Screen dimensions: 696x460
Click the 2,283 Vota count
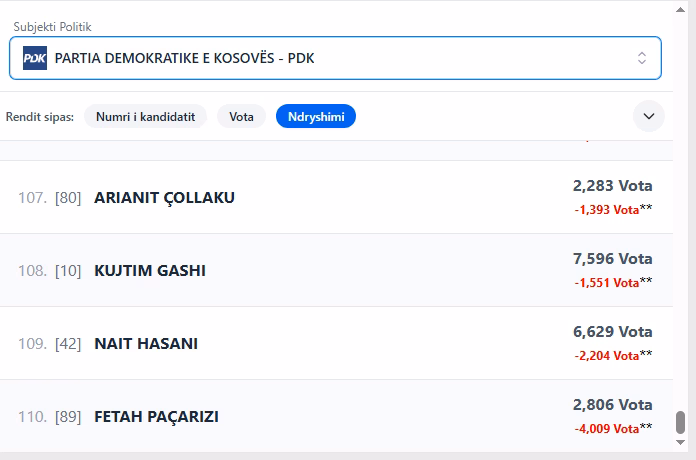(x=612, y=186)
